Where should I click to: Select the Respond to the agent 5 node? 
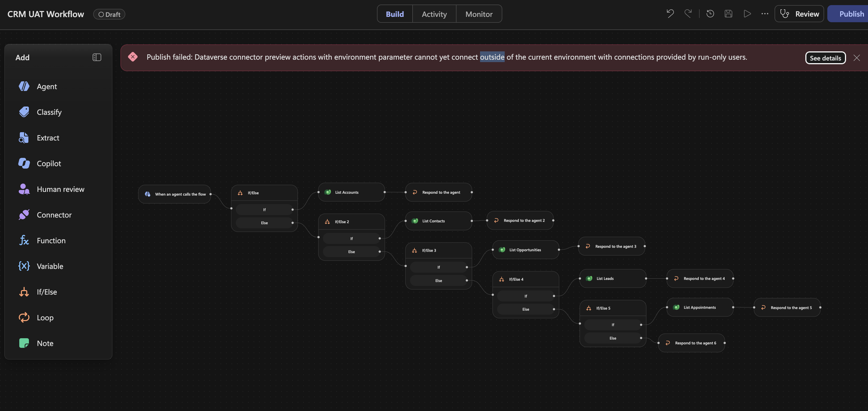787,308
